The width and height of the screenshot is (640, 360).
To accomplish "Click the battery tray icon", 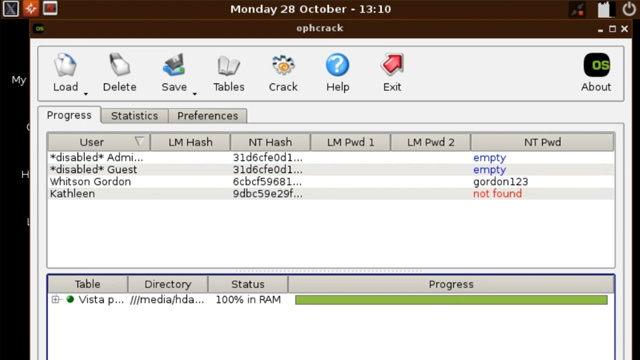I will coord(605,9).
